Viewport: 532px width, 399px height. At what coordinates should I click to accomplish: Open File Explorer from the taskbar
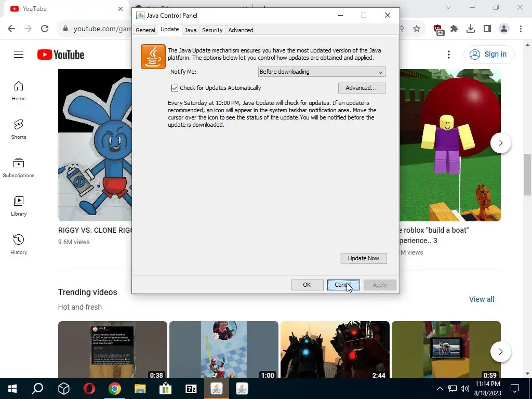pyautogui.click(x=140, y=389)
